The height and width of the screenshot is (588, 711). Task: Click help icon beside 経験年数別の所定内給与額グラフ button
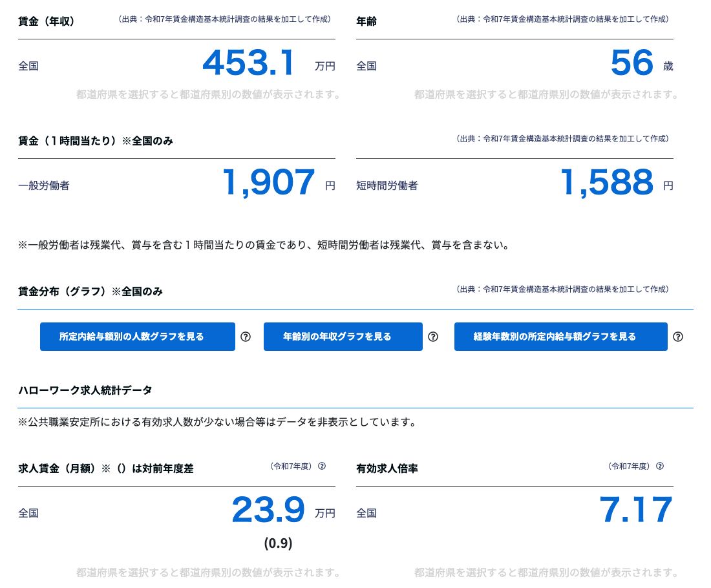click(678, 337)
